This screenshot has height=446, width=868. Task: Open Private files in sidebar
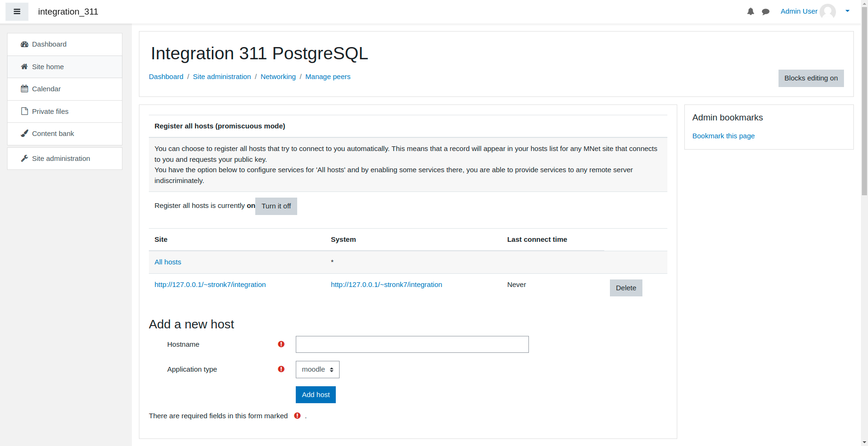[x=65, y=111]
